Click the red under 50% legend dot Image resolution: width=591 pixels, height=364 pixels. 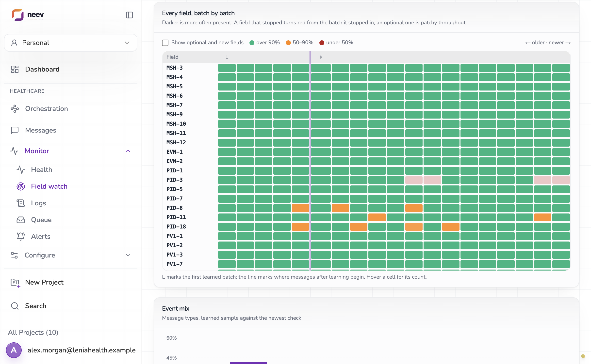[x=322, y=43]
